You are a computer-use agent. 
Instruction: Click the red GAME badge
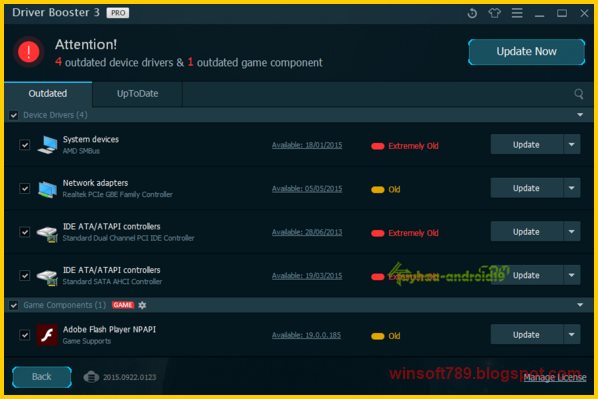pyautogui.click(x=123, y=305)
